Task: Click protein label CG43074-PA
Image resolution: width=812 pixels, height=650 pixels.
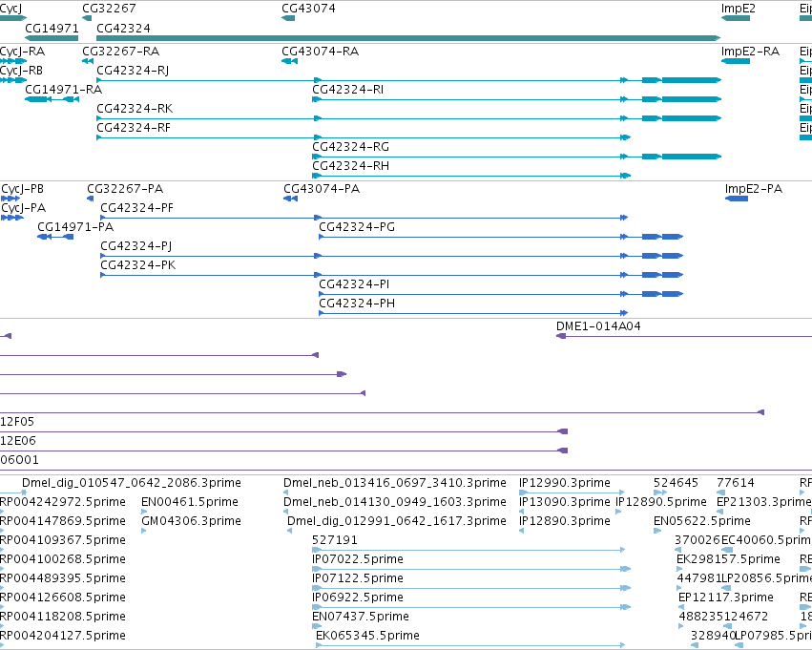Action: pyautogui.click(x=322, y=189)
